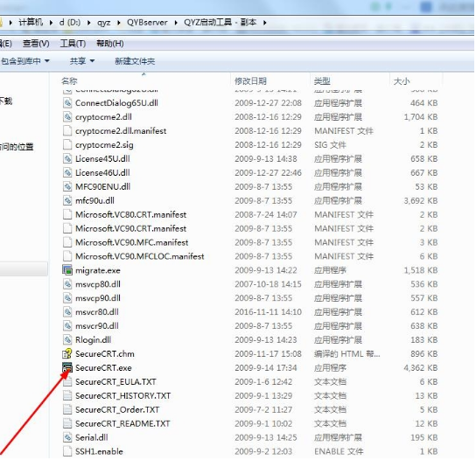The width and height of the screenshot is (476, 467).
Task: Click the Serial.dll file icon
Action: (x=67, y=437)
